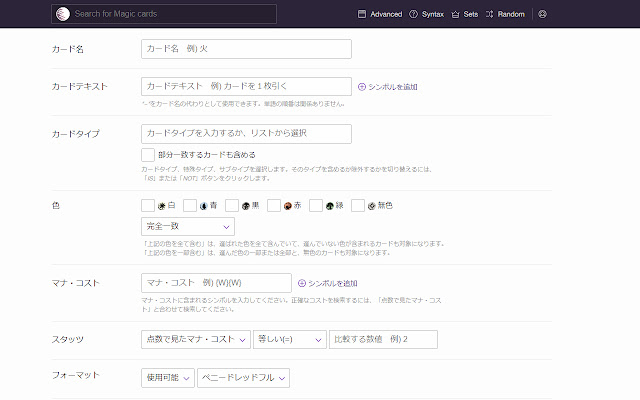Screen dimensions: 640x400
Task: Click plus icon beside マナ・コスト field
Action: (302, 283)
